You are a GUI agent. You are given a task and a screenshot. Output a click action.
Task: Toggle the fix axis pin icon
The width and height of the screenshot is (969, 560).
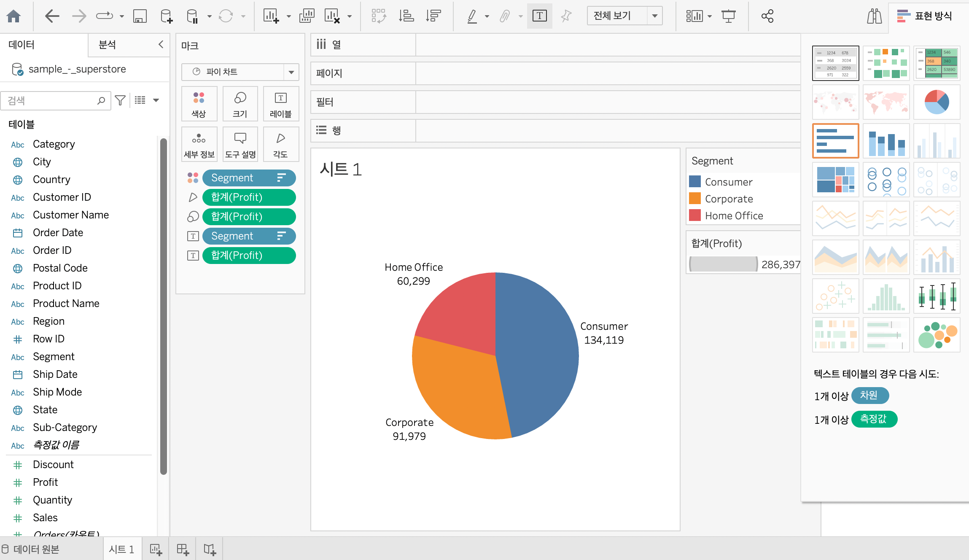point(566,16)
